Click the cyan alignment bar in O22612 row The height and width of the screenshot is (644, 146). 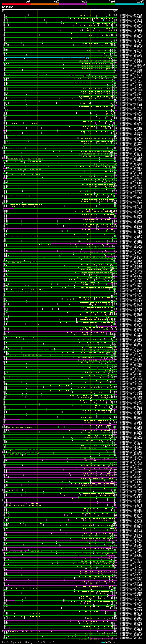(47, 58)
